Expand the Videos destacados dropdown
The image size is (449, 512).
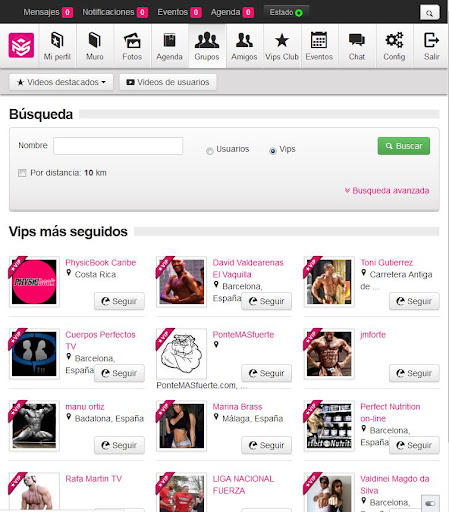(61, 82)
